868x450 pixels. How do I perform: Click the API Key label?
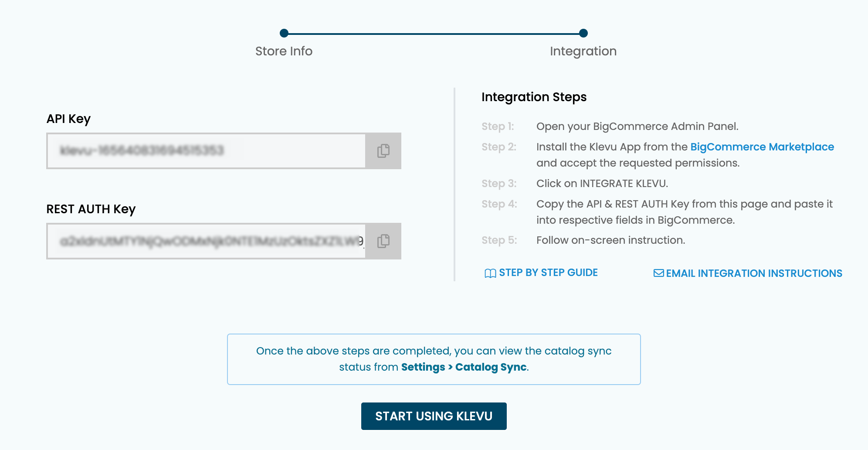pyautogui.click(x=68, y=119)
